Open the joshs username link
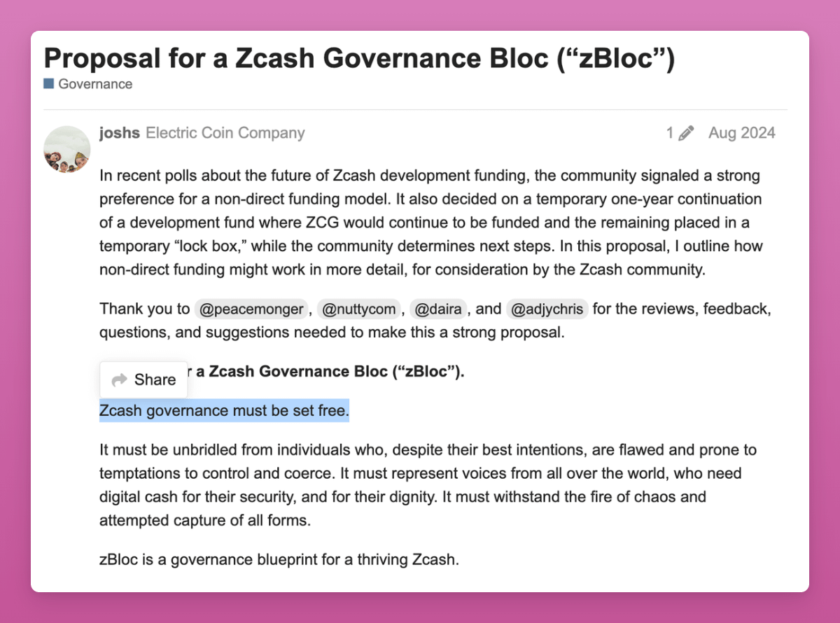 pos(120,133)
